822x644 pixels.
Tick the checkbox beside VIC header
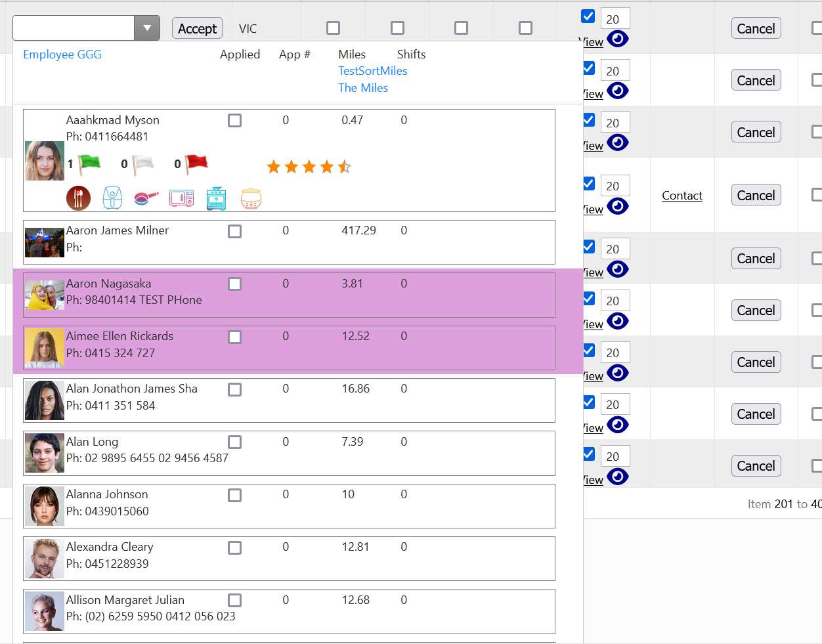click(x=333, y=28)
